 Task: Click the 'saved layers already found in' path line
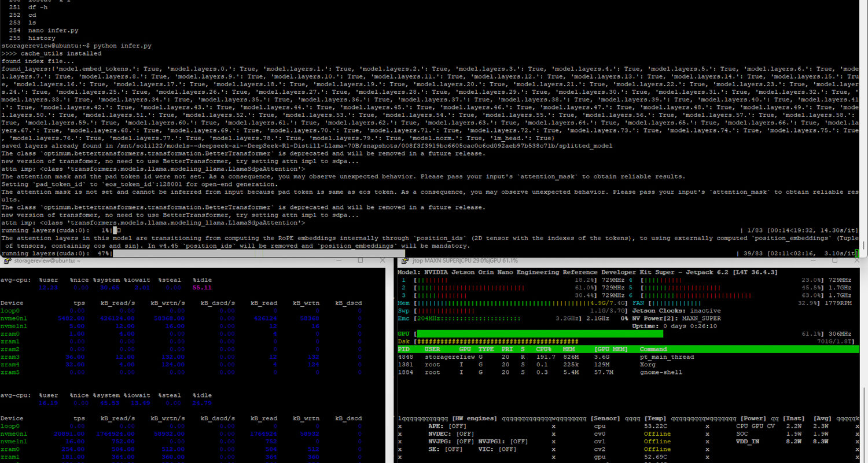(307, 146)
